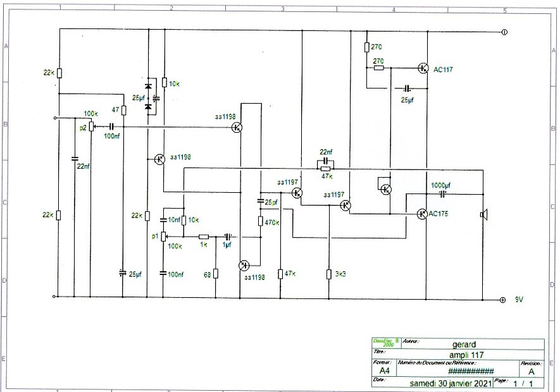Click the 68 resistor label
This screenshot has width=560, height=392.
[x=207, y=274]
